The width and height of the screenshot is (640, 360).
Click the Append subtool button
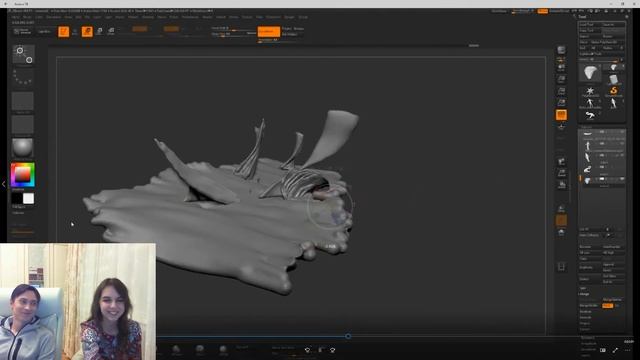613,264
